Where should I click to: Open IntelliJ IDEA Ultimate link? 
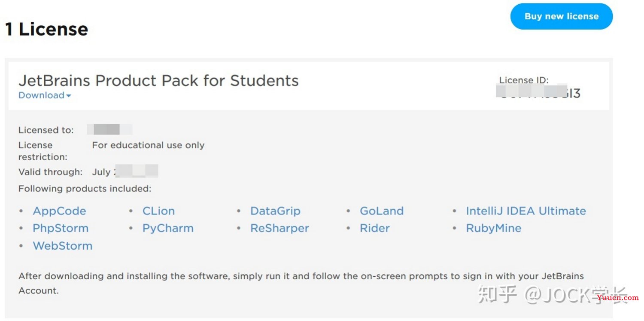[x=526, y=211]
